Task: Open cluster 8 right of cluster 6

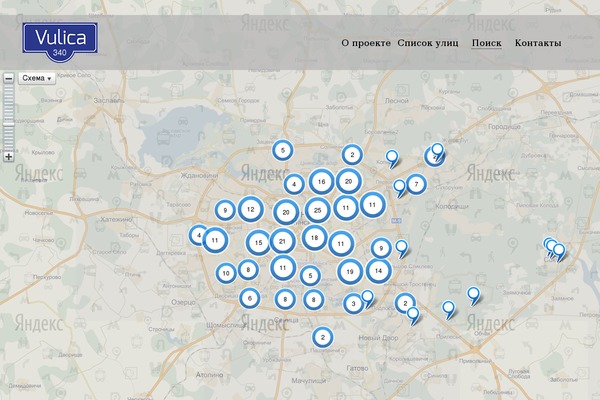Action: pyautogui.click(x=285, y=299)
